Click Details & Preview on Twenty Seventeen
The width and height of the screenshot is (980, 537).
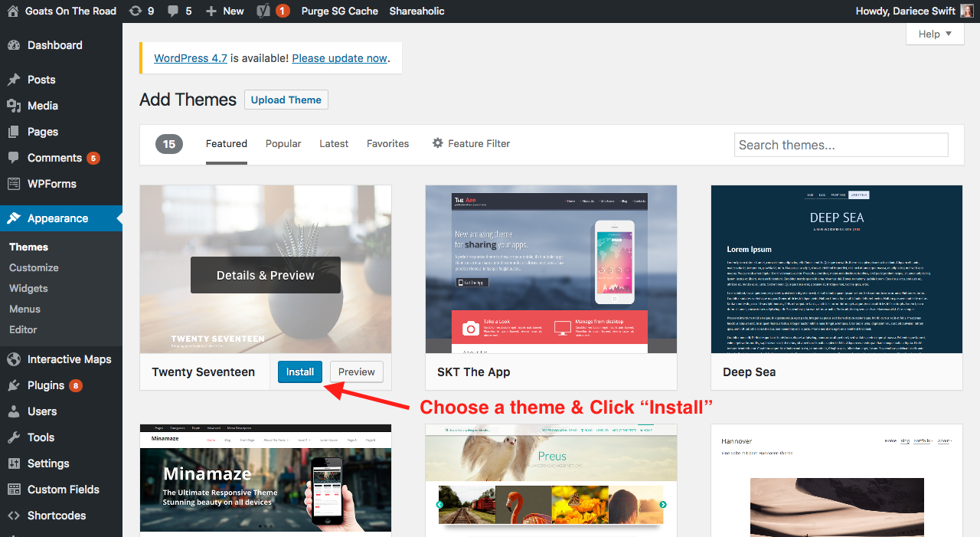(x=266, y=275)
